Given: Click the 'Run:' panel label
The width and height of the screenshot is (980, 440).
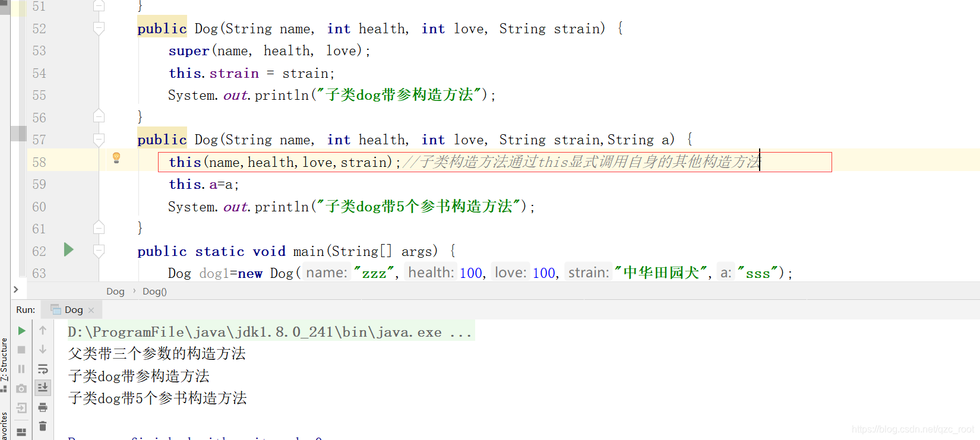Looking at the screenshot, I should [26, 310].
